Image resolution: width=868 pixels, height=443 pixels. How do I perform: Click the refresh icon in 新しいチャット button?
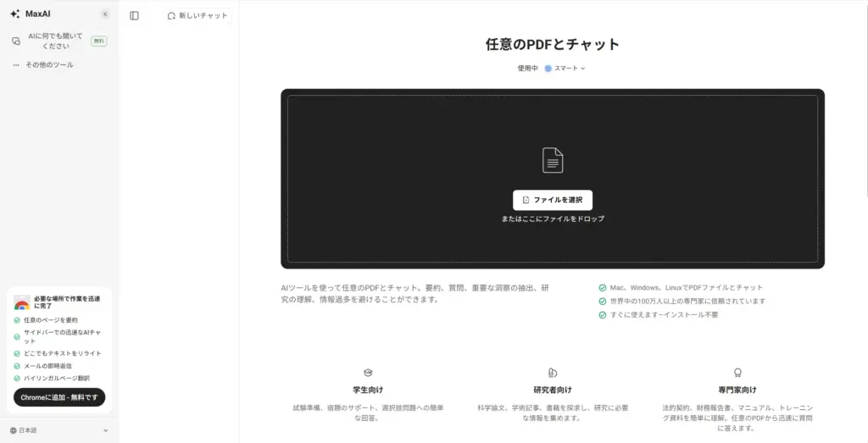[171, 16]
